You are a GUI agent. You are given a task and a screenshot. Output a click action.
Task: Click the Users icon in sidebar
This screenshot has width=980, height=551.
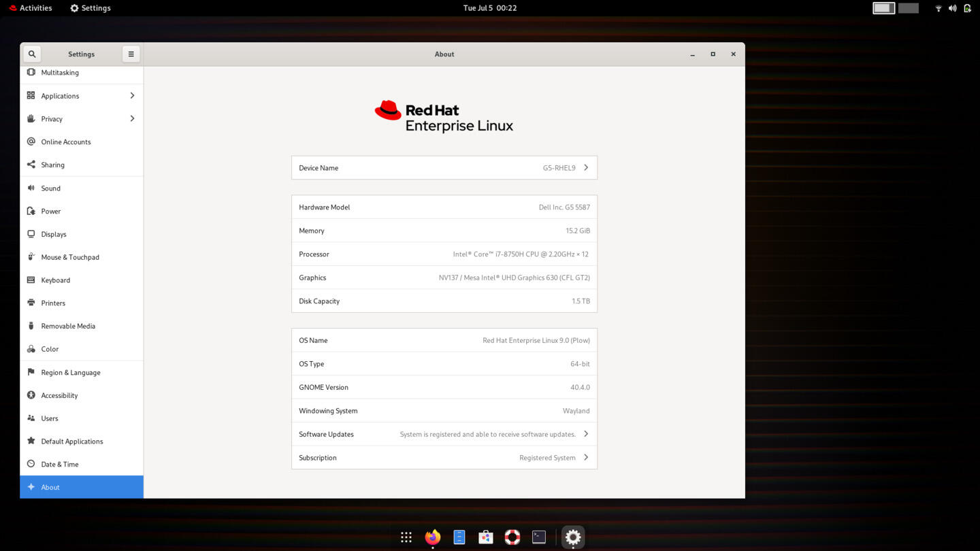coord(31,418)
